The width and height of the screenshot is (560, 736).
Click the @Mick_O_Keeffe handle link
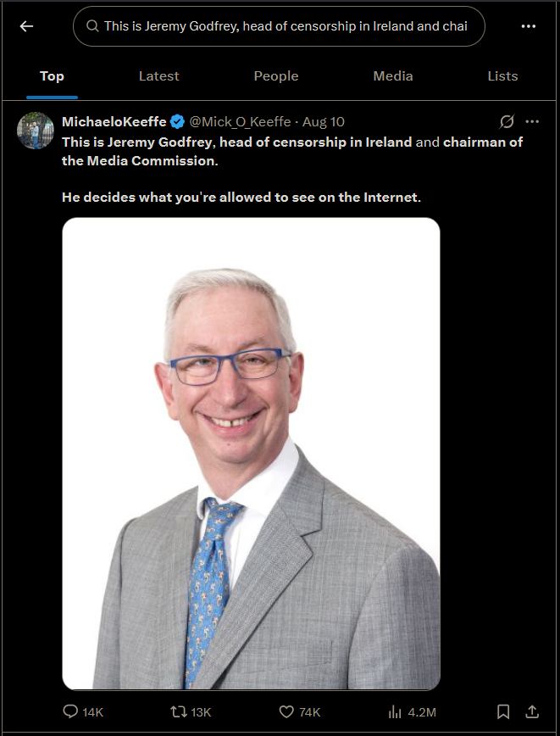(240, 121)
